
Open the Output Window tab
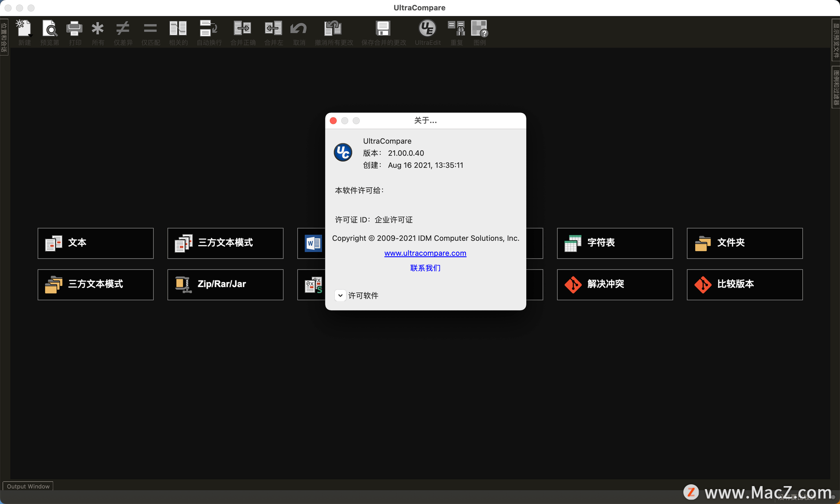pos(28,486)
